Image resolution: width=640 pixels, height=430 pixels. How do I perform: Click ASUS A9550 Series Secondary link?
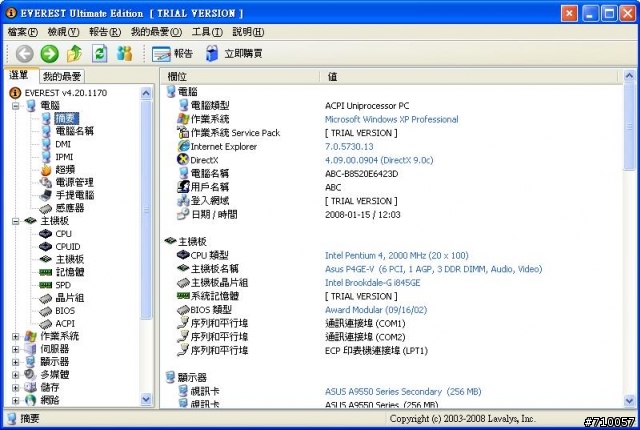tap(403, 392)
